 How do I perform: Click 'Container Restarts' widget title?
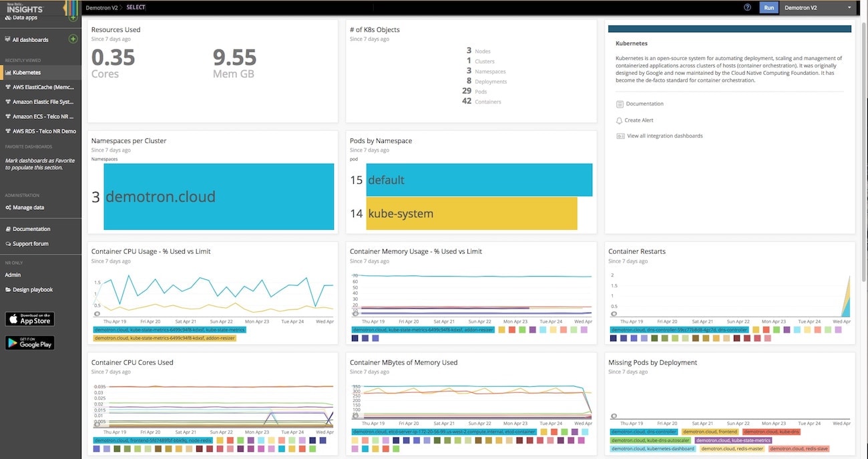(x=636, y=251)
